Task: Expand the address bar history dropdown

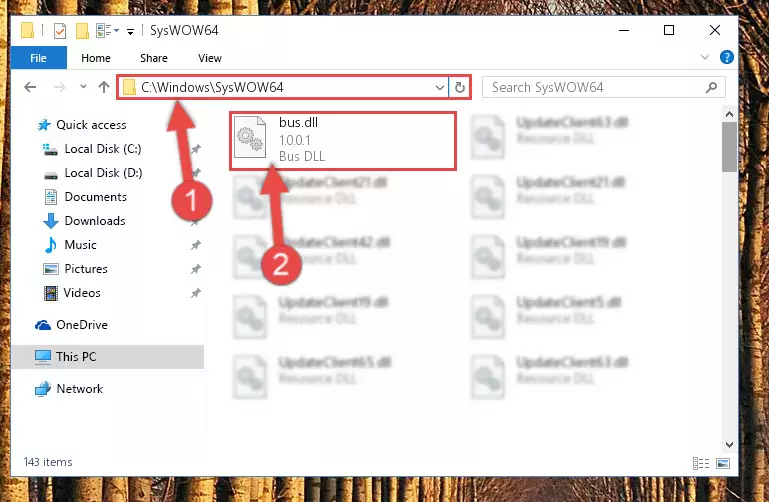Action: point(439,88)
